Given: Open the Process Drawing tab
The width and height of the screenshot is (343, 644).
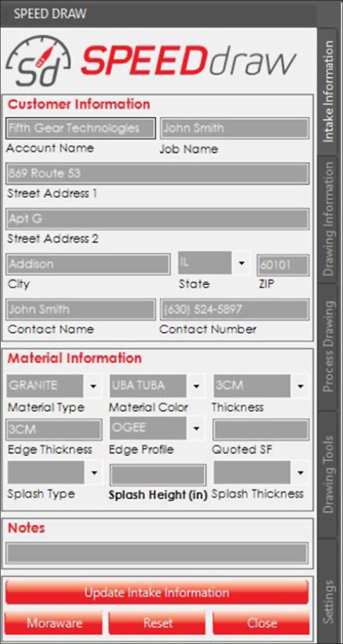Looking at the screenshot, I should tap(328, 347).
